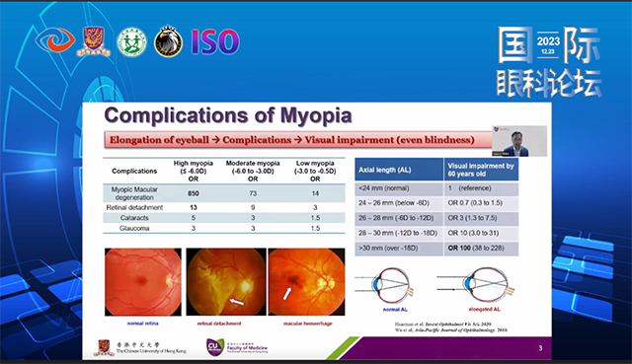
Task: Click the CUHK purple shield crest logo
Action: [94, 41]
